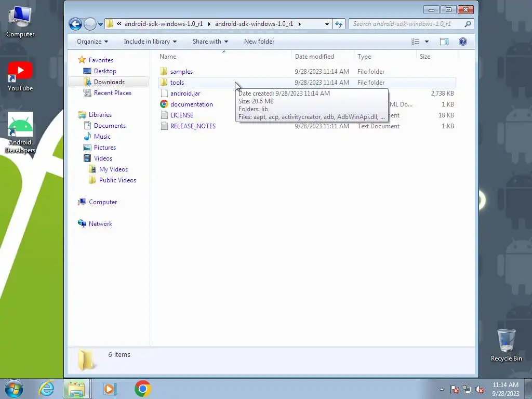Launch Internet Explorer from the taskbar
Screen dimensions: 532x399
click(x=46, y=389)
